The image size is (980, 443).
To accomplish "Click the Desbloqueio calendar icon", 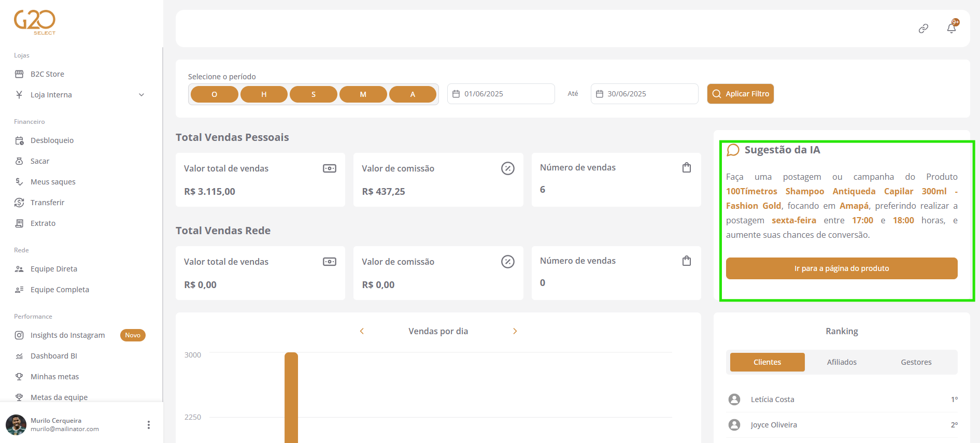I will point(19,140).
